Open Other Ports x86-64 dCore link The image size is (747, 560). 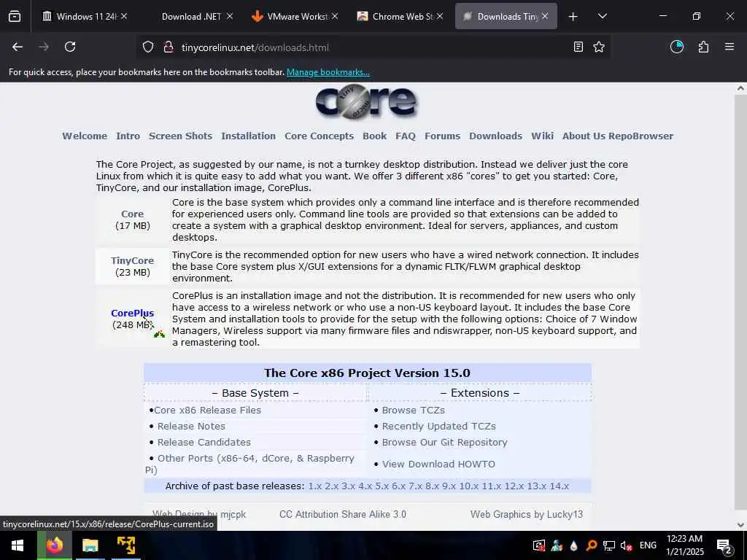coord(256,459)
